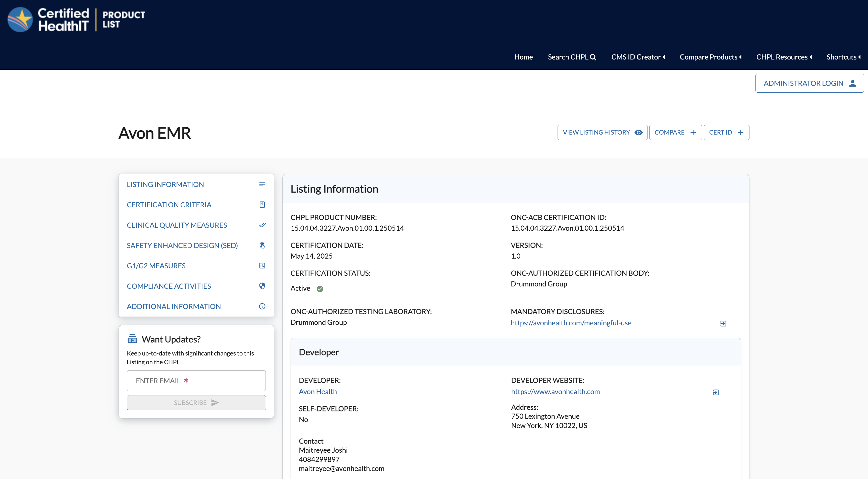Jump to Additional Information section

[196, 306]
